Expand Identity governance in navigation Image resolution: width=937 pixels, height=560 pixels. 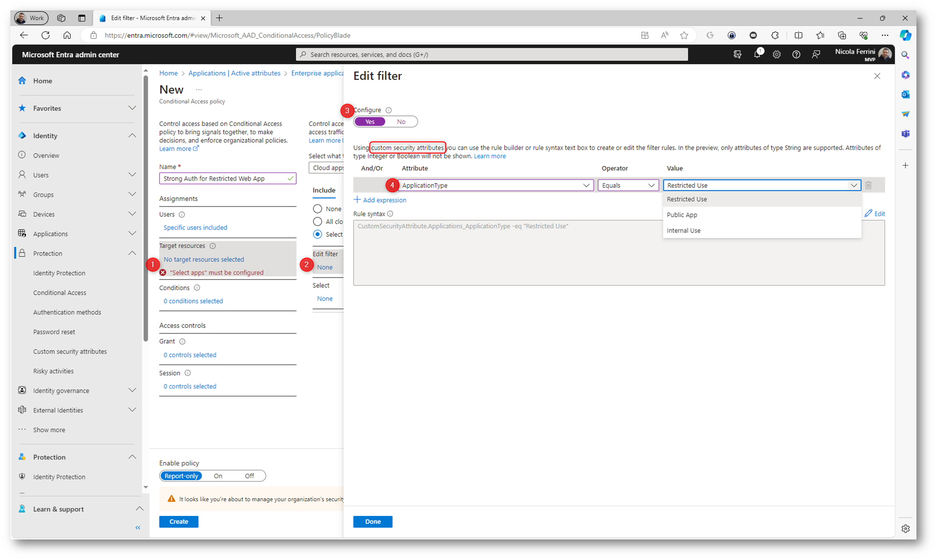[x=132, y=390]
